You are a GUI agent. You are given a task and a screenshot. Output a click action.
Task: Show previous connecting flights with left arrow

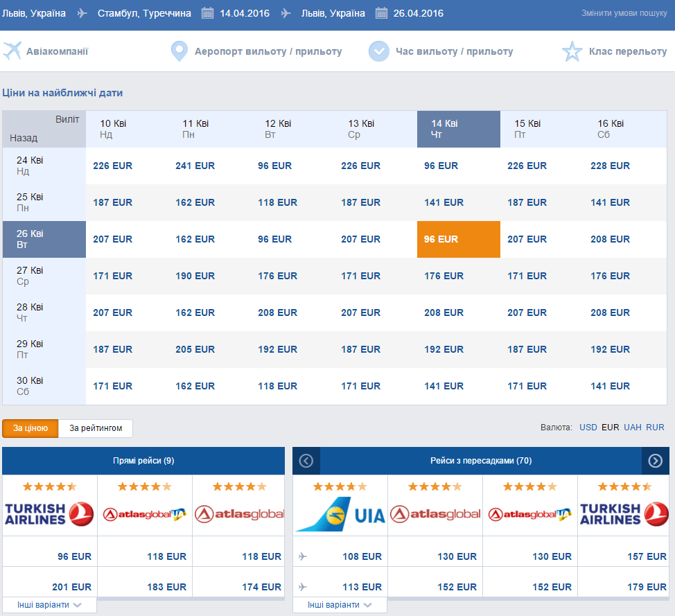point(306,461)
